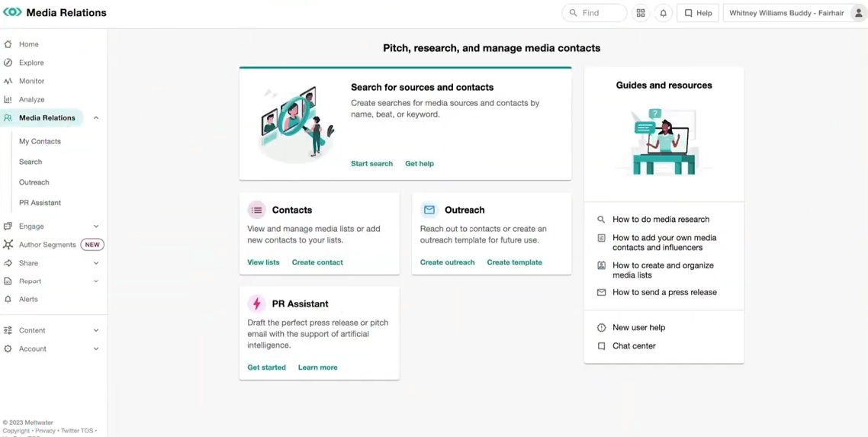Click the Start search link

(371, 163)
